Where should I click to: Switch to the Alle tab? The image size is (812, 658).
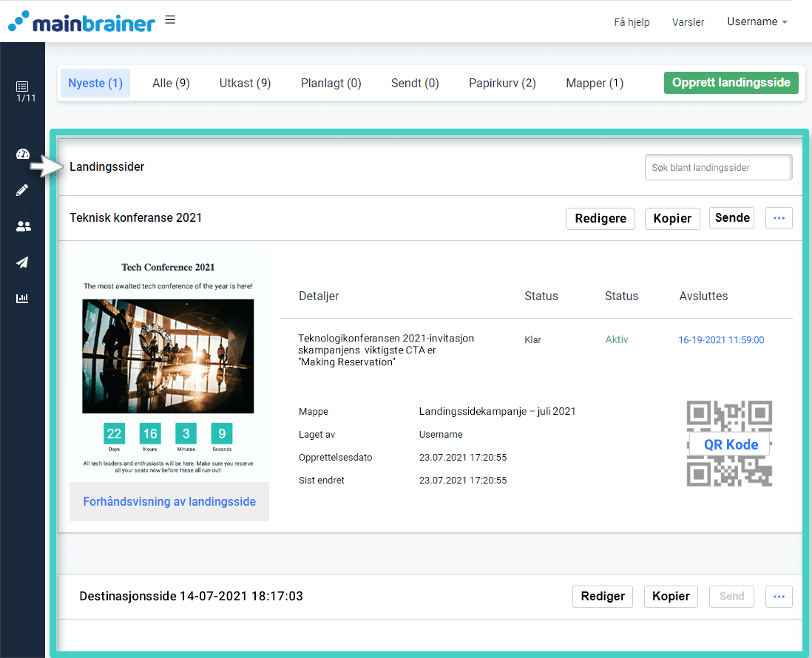tap(171, 83)
